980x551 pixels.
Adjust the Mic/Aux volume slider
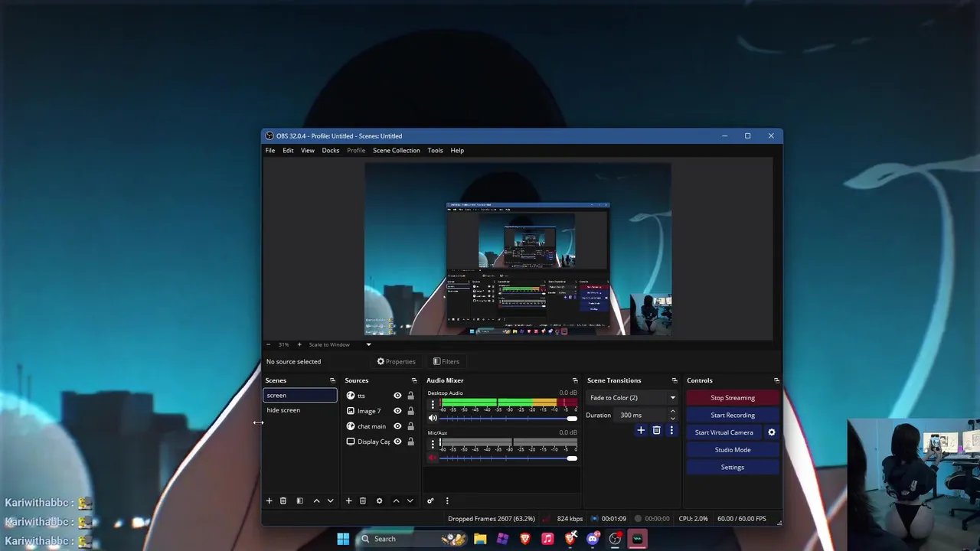pyautogui.click(x=508, y=458)
